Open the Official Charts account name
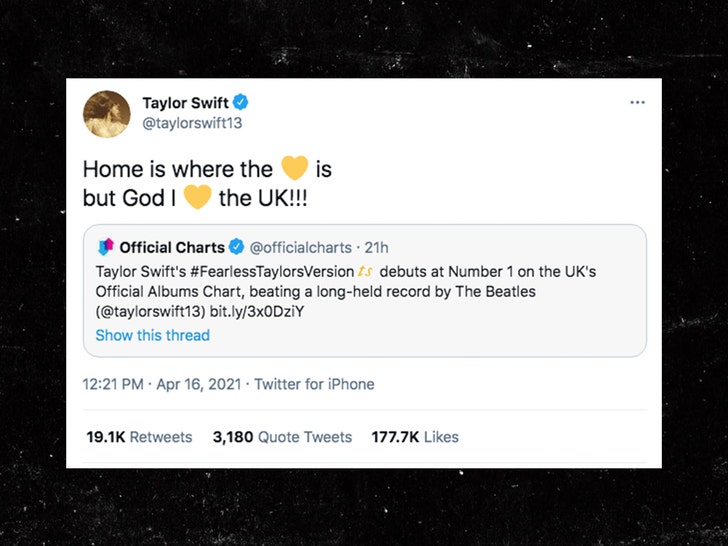Viewport: 728px width, 546px height. click(172, 247)
